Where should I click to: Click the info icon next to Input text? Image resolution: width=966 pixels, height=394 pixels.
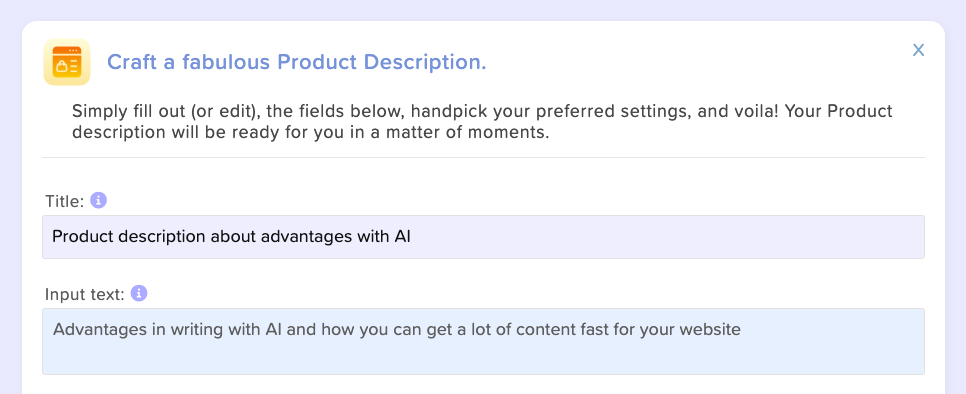point(139,294)
